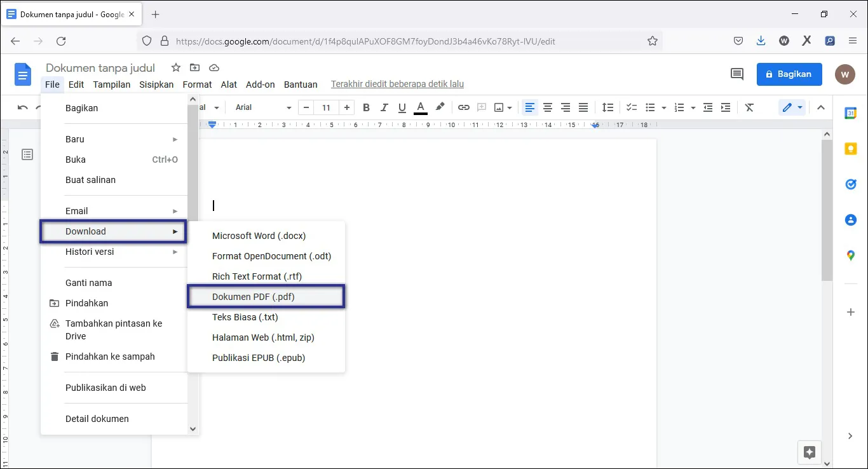The width and height of the screenshot is (868, 469).
Task: Enable justified text alignment
Action: [583, 107]
